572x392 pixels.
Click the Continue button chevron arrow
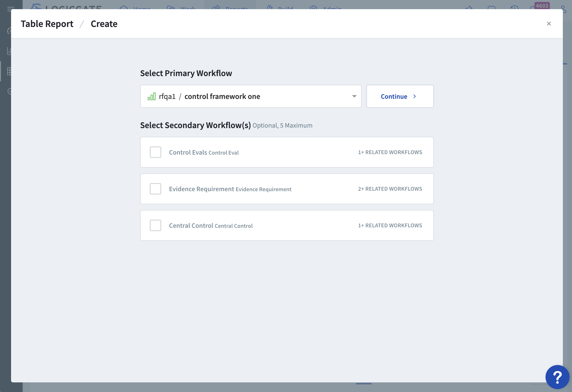(x=415, y=96)
